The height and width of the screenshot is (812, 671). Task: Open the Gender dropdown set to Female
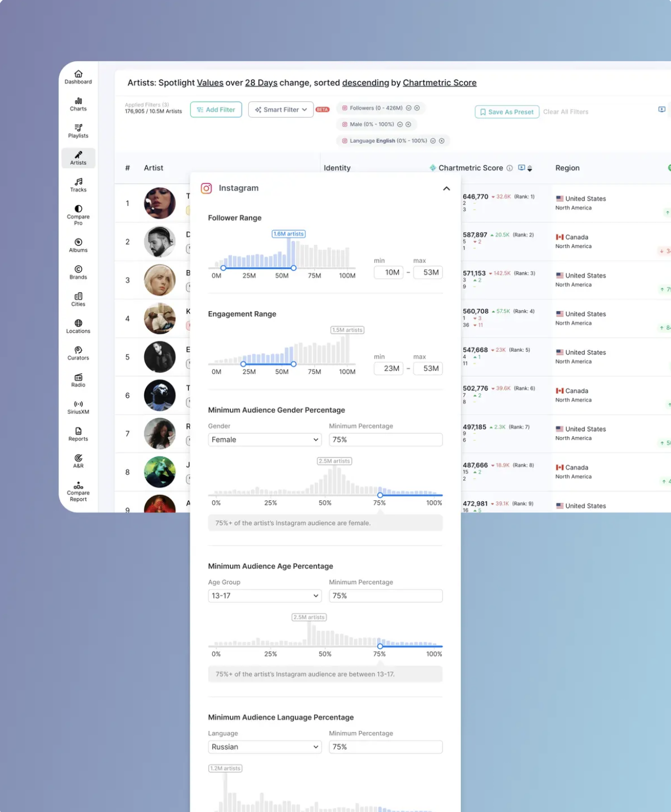coord(264,439)
